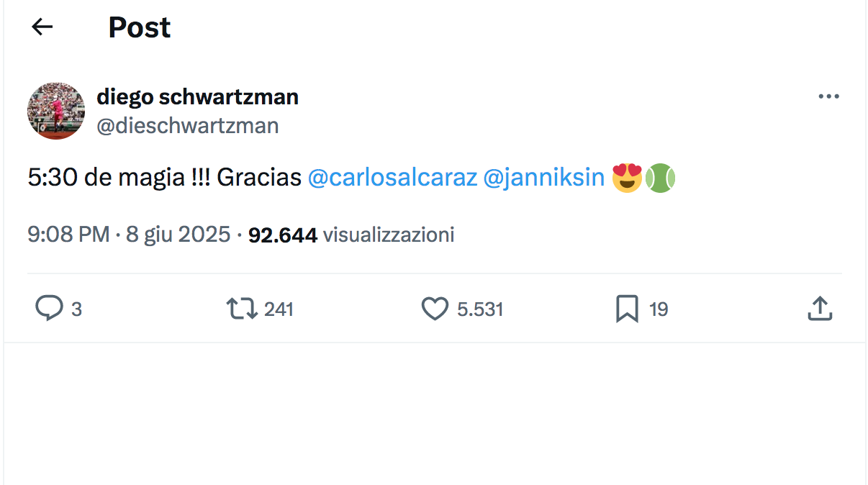The width and height of the screenshot is (868, 485).
Task: Open the @dieschwartzman handle link
Action: pyautogui.click(x=187, y=126)
